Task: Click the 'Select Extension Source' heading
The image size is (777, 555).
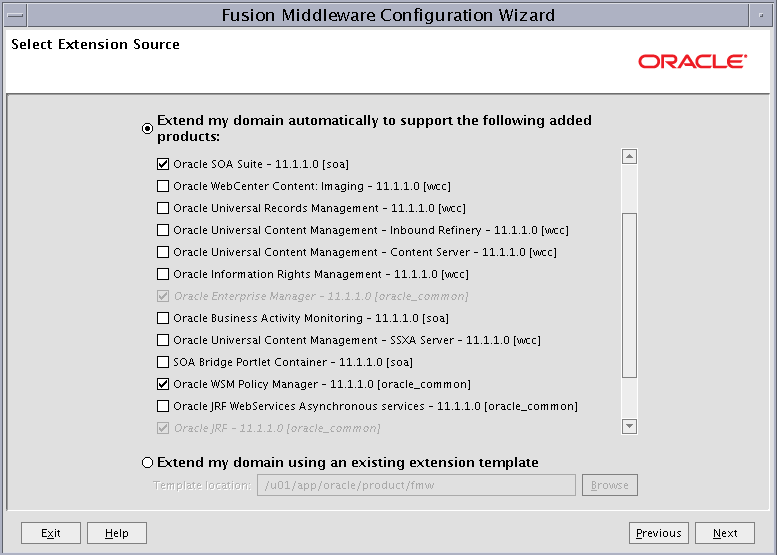Action: click(x=95, y=44)
